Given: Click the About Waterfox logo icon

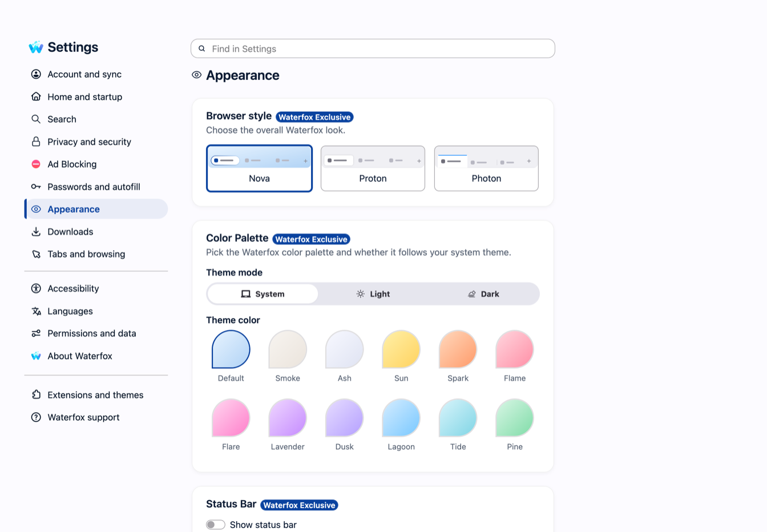Looking at the screenshot, I should point(36,356).
